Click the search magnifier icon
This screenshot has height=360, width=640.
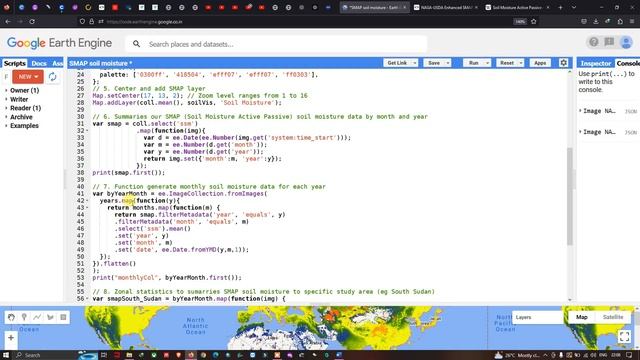(x=136, y=44)
